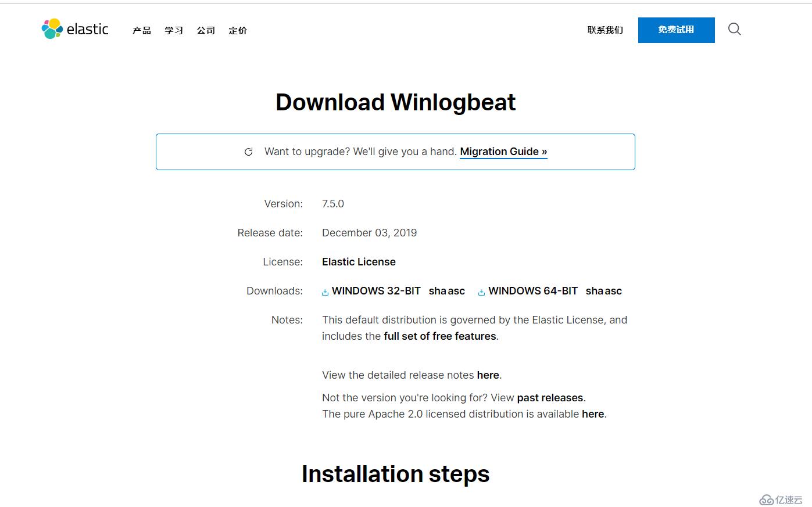Click the 联系我们 link
Viewport: 812px width, 507px height.
click(605, 30)
